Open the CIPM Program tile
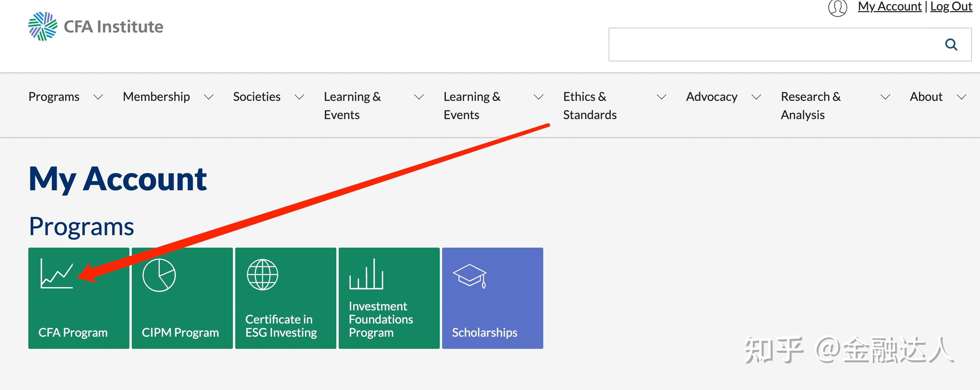 182,298
